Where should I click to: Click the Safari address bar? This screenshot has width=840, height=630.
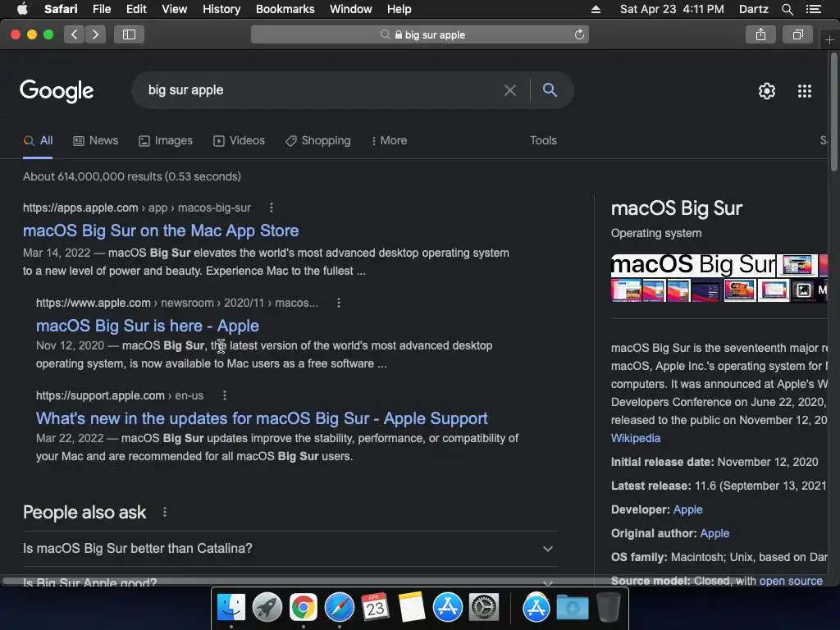point(419,34)
